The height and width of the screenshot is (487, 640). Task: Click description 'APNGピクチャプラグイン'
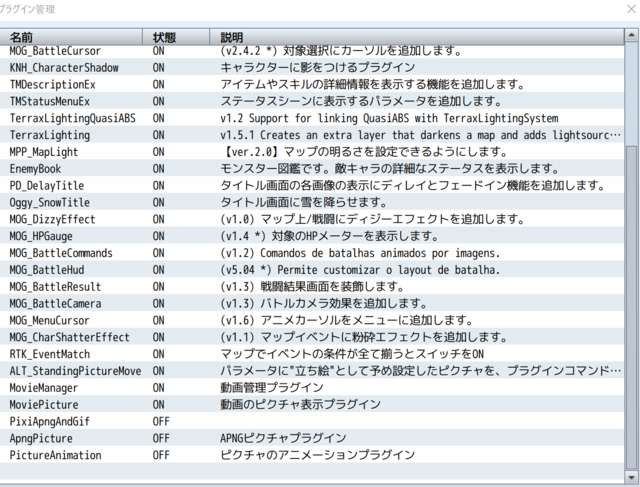point(283,438)
